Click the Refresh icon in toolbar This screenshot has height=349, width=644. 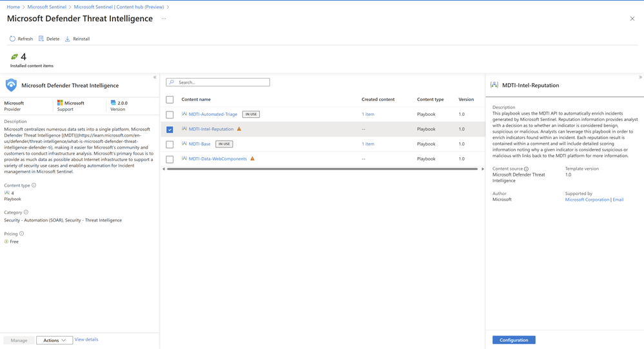point(12,39)
